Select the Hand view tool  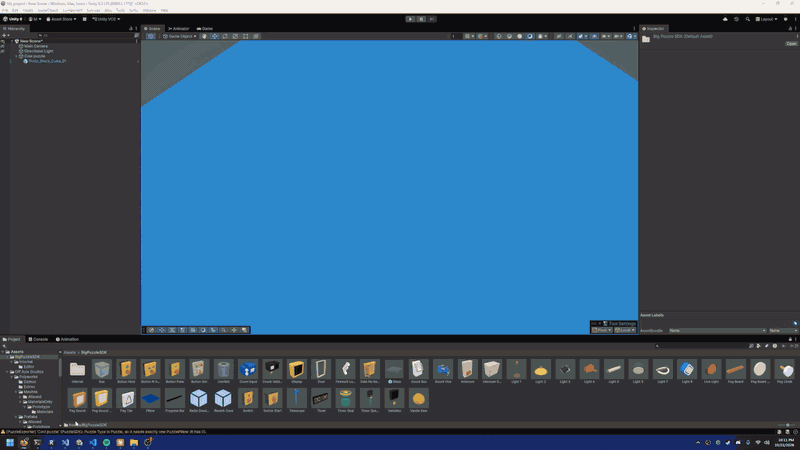(x=204, y=36)
